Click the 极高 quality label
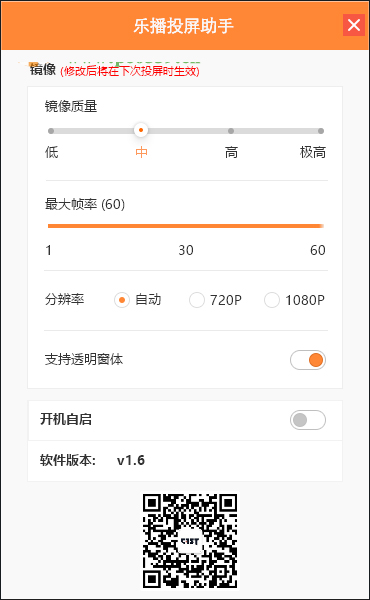The height and width of the screenshot is (600, 370). click(x=313, y=152)
